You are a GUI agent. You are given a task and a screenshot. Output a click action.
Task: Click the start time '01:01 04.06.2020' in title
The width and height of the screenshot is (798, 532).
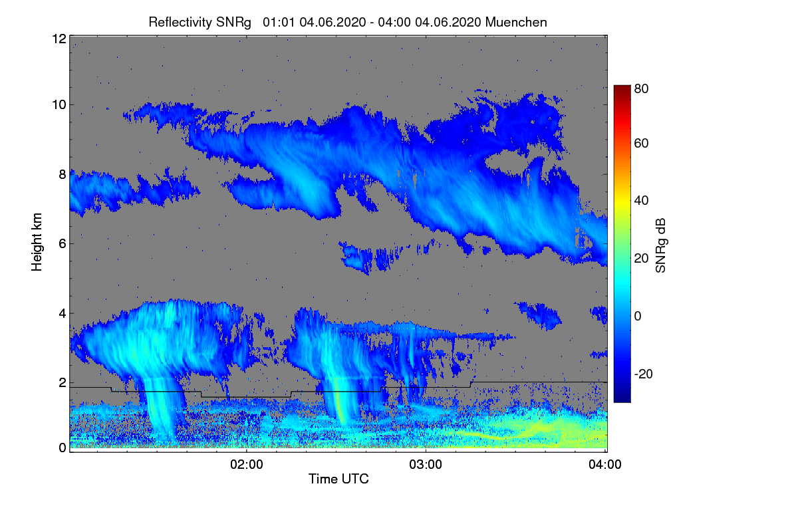pos(314,22)
